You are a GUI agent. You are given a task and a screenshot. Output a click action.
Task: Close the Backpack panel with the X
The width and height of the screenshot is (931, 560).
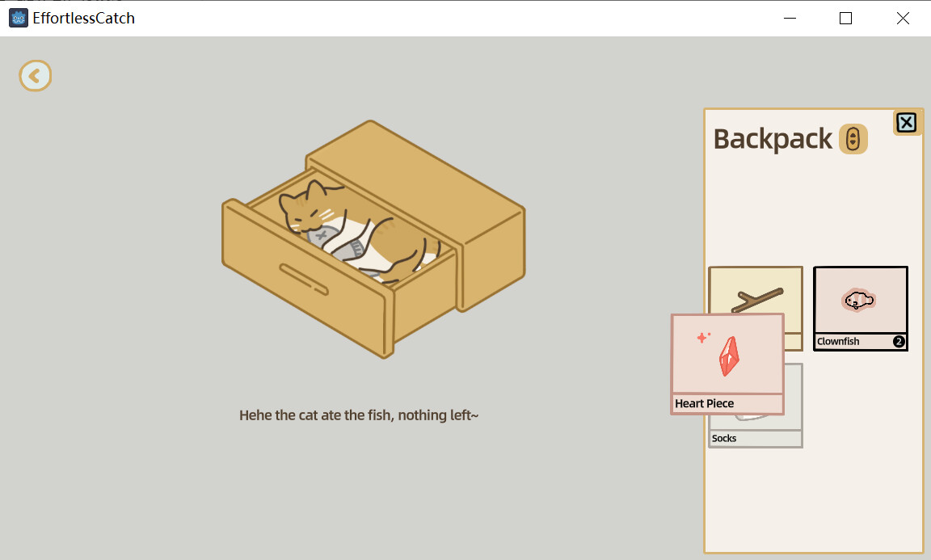[x=906, y=122]
